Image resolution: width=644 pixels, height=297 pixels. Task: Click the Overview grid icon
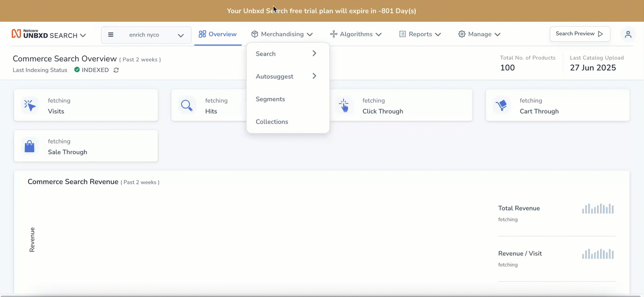[202, 34]
